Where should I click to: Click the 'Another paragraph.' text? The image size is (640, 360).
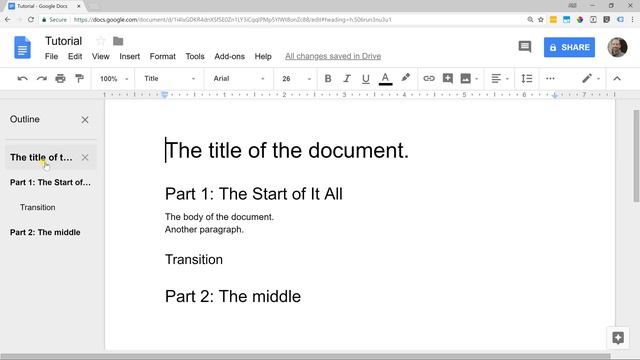pyautogui.click(x=204, y=229)
